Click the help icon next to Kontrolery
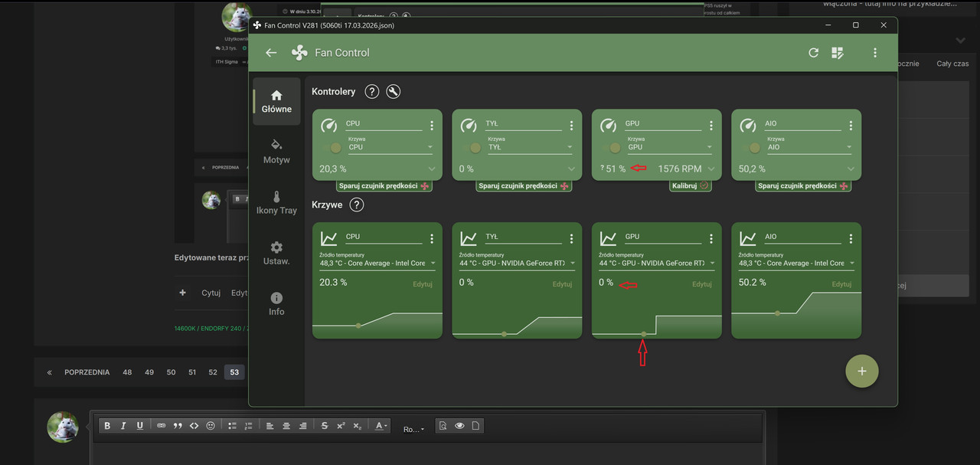 tap(372, 92)
